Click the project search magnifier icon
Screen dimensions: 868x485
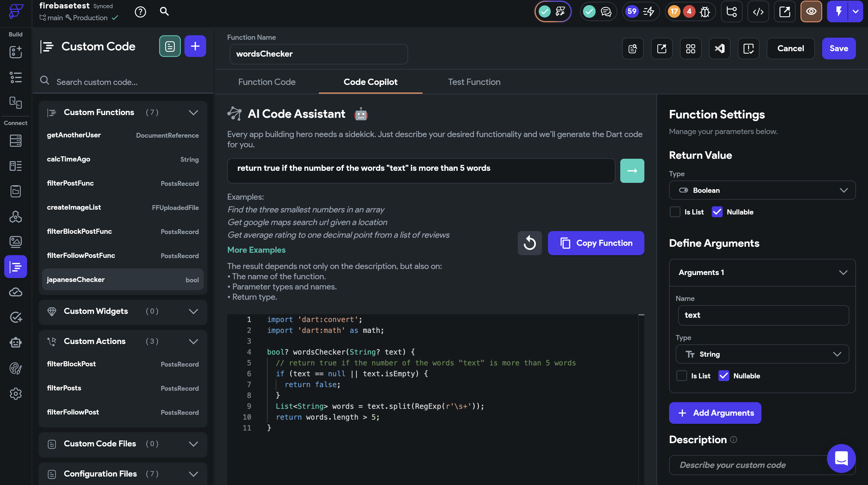click(164, 12)
